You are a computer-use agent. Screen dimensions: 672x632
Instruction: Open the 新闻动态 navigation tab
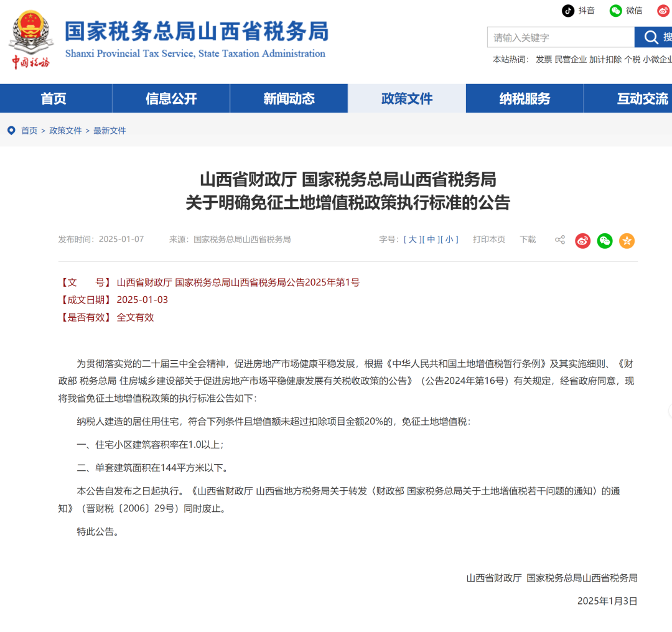(x=289, y=98)
